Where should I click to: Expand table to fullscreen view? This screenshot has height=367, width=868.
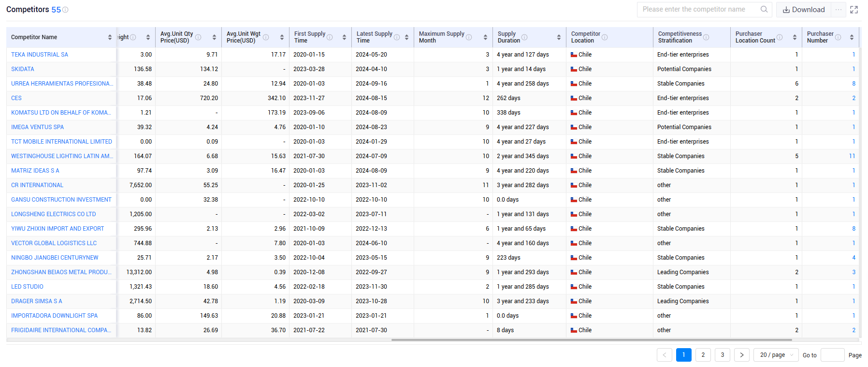point(854,10)
